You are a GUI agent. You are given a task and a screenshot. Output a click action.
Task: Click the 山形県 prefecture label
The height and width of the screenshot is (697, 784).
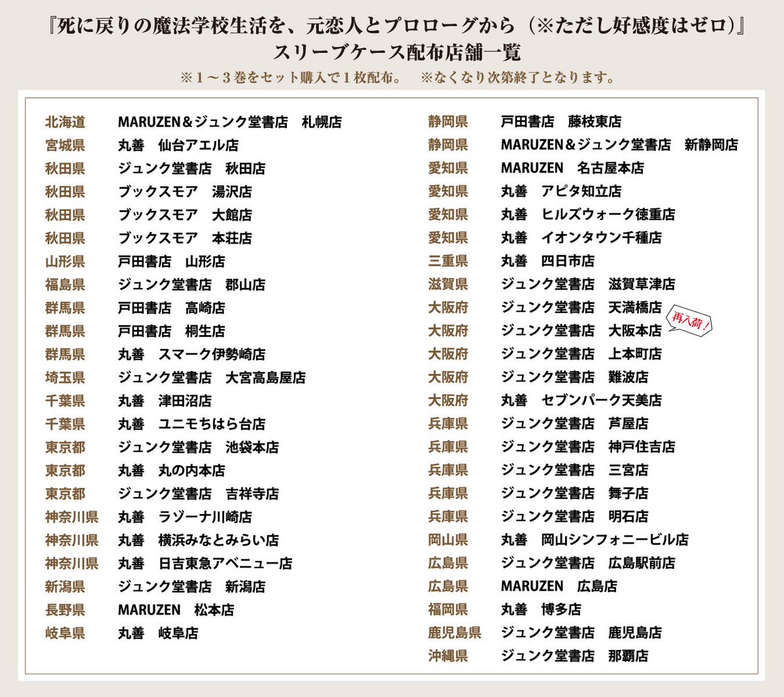(65, 261)
